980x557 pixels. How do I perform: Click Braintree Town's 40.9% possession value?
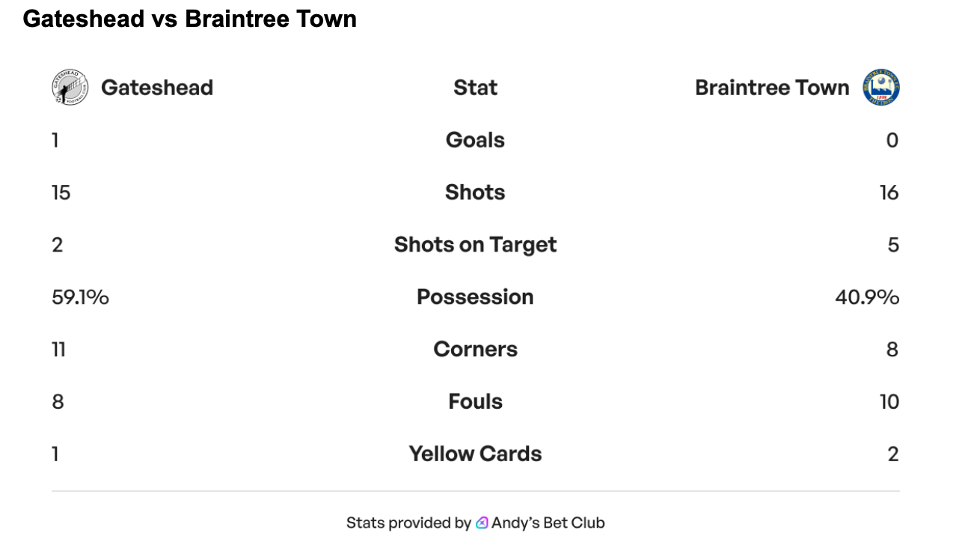point(866,297)
